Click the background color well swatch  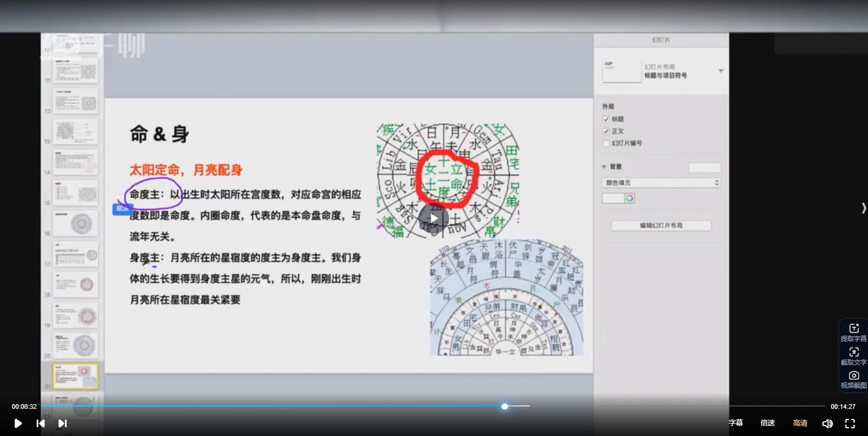613,198
